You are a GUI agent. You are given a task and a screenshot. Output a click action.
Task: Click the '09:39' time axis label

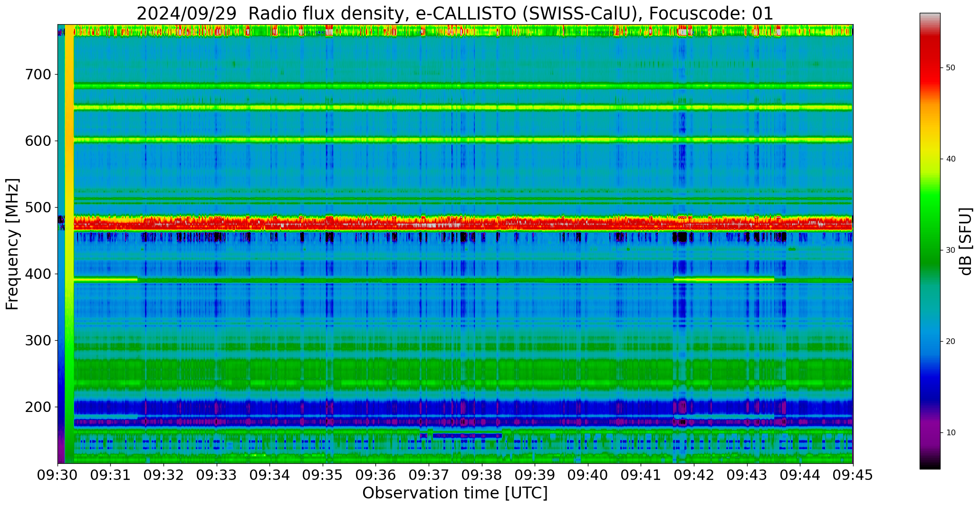point(535,475)
